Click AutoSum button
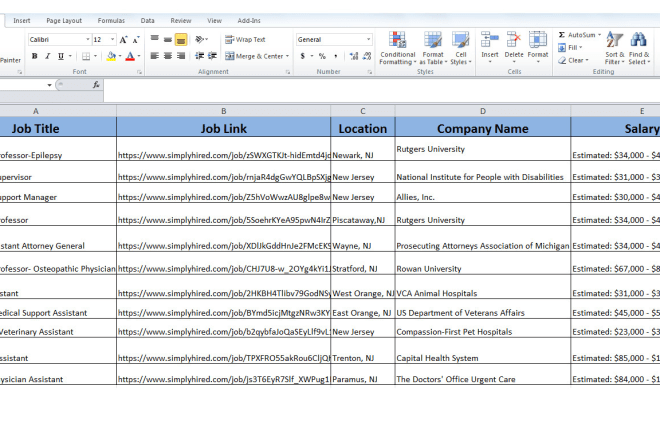The image size is (660, 440). 577,35
